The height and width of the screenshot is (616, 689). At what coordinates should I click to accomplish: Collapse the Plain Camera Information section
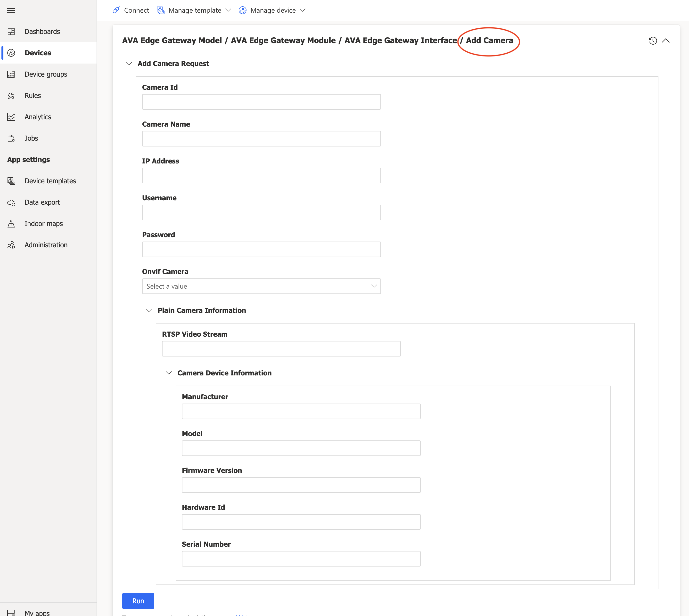149,310
